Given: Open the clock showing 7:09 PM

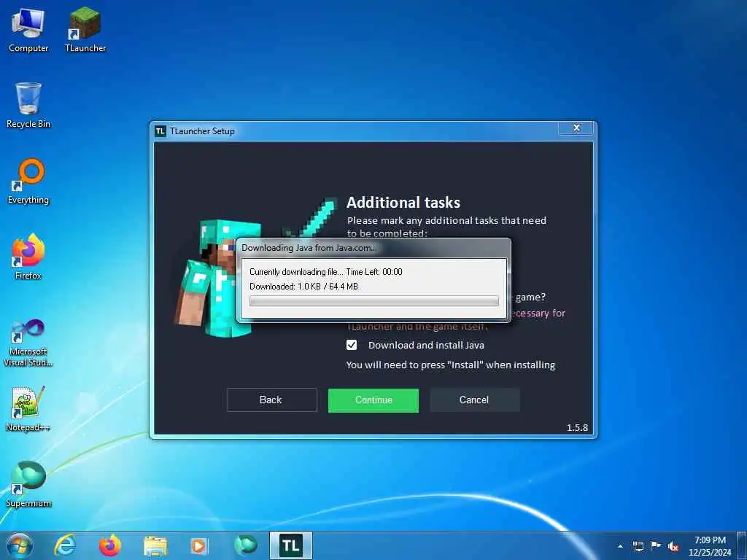Looking at the screenshot, I should 710,546.
